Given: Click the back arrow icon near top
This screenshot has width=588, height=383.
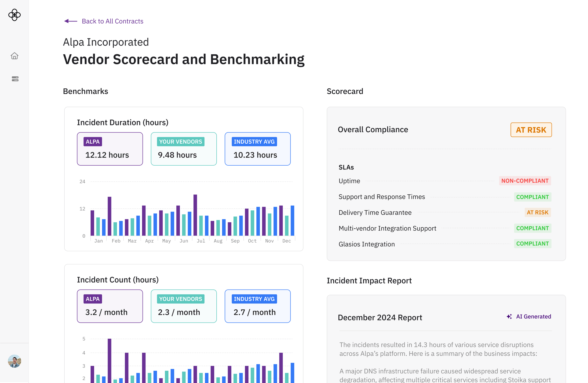Looking at the screenshot, I should coord(70,21).
